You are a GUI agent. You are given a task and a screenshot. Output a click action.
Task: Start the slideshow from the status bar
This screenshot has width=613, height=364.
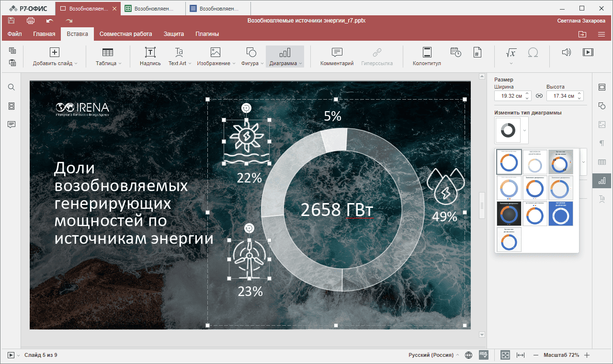click(x=11, y=355)
